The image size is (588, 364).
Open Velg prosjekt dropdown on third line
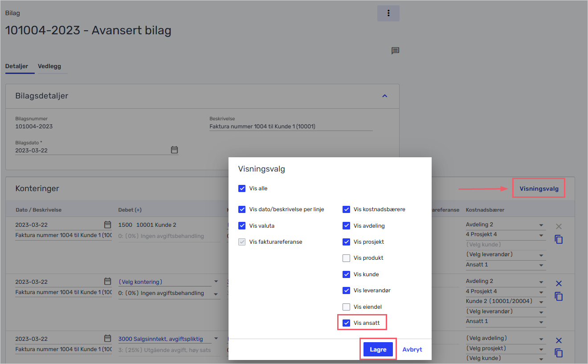coord(506,348)
